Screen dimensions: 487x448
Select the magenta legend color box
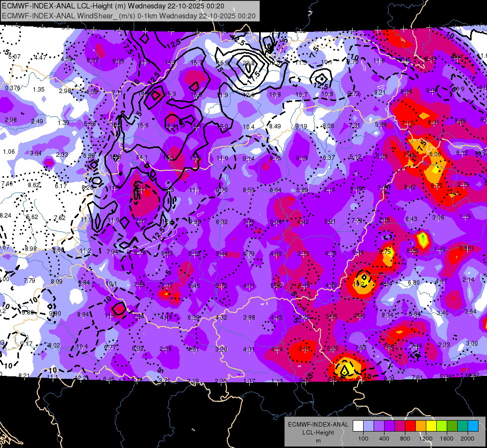coord(400,426)
